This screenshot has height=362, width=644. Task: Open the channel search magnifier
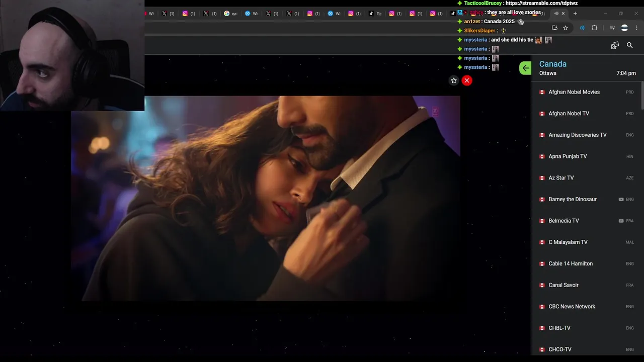click(629, 45)
